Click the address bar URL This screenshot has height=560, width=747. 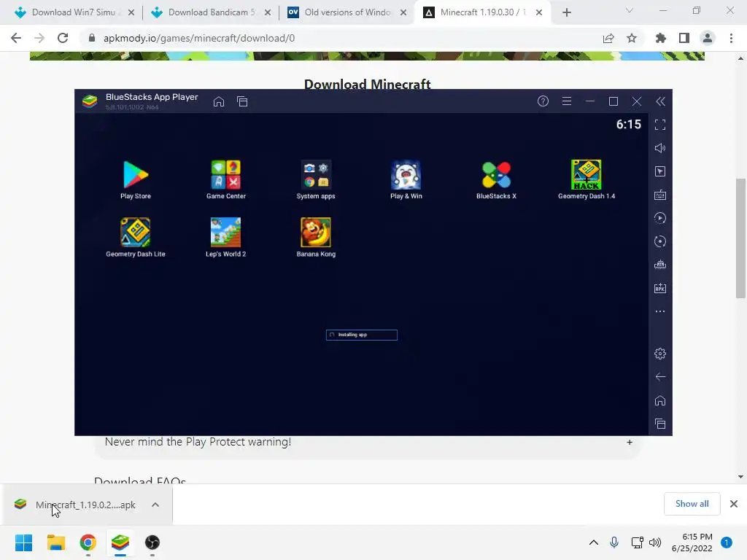click(199, 38)
